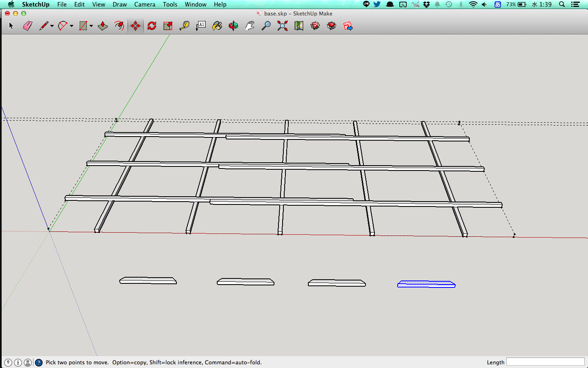Activate the Orbit camera tool

click(x=233, y=26)
